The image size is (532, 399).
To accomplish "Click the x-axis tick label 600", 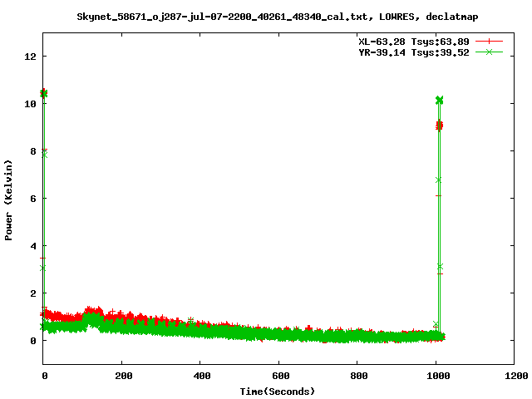I will coord(281,376).
